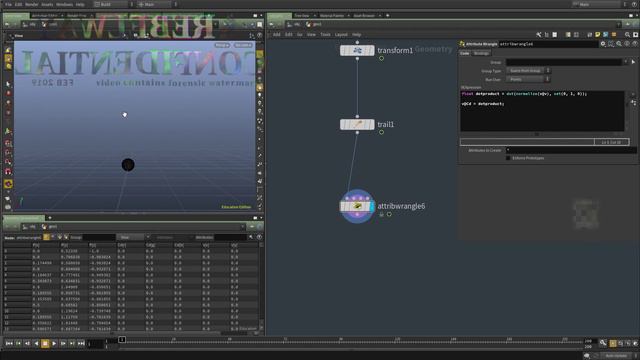Viewport: 640px width, 360px height.
Task: Click the spreadsheet Group filter field
Action: click(x=99, y=237)
